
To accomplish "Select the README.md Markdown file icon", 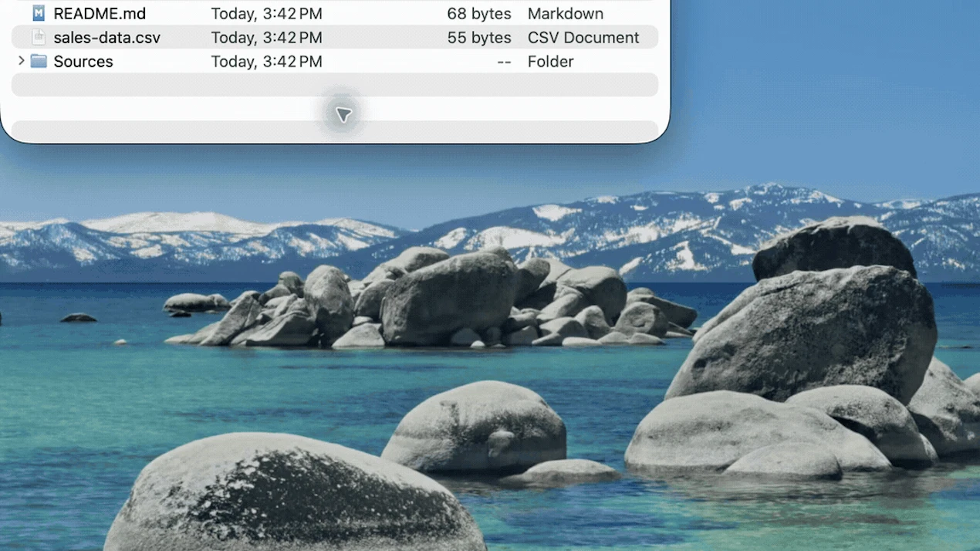I will point(39,13).
